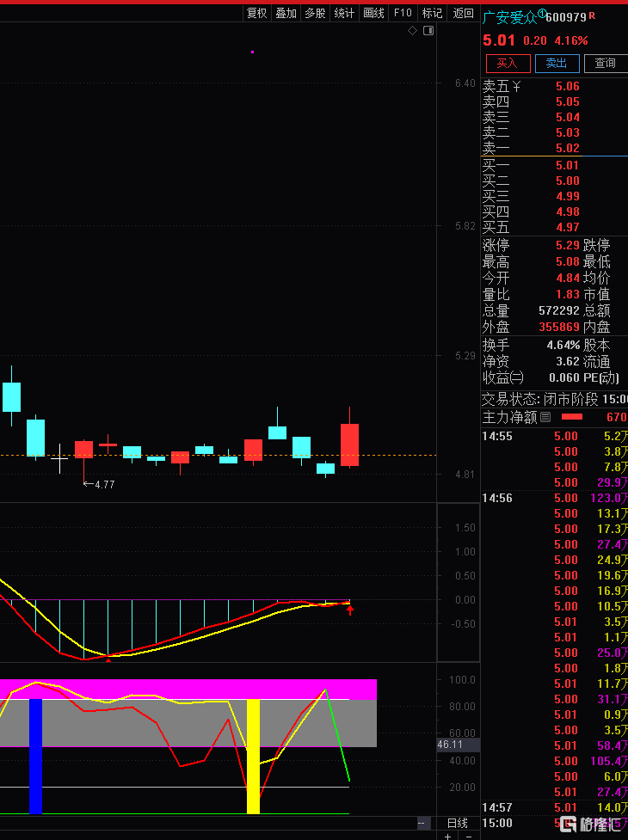Viewport: 628px width, 840px height.
Task: Click the yellow signal bar in indicator
Action: click(x=253, y=755)
